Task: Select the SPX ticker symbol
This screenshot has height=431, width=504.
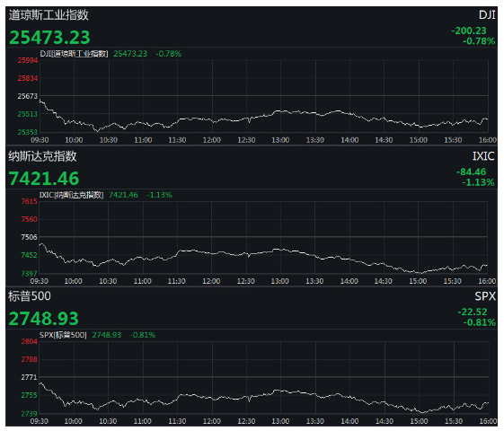Action: 485,296
